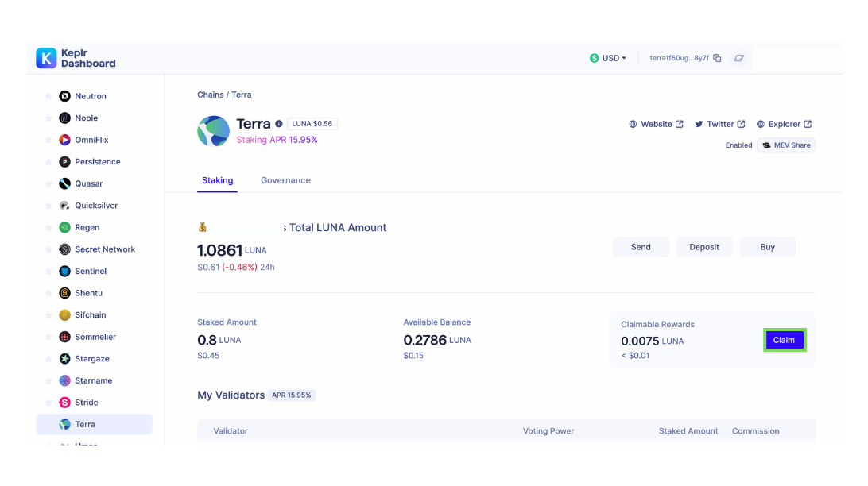This screenshot has width=868, height=486.
Task: Click the Staking APR 15.95% text
Action: click(277, 140)
